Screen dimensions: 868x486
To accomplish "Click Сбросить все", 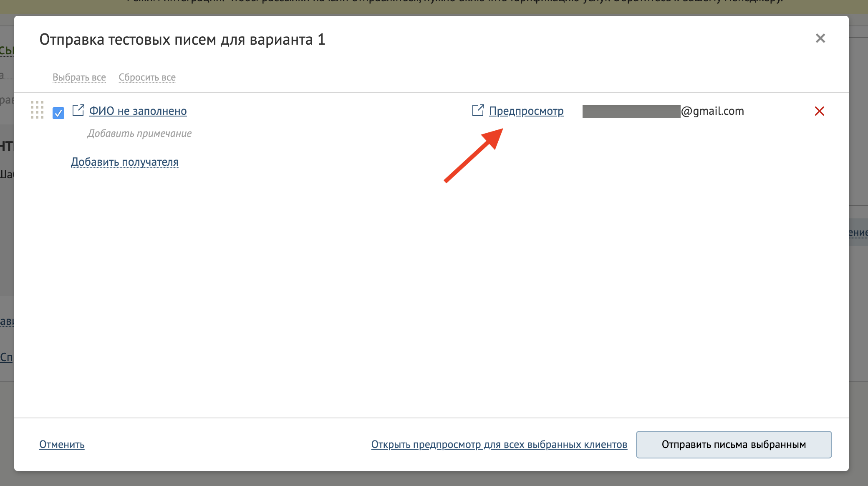I will (x=147, y=78).
